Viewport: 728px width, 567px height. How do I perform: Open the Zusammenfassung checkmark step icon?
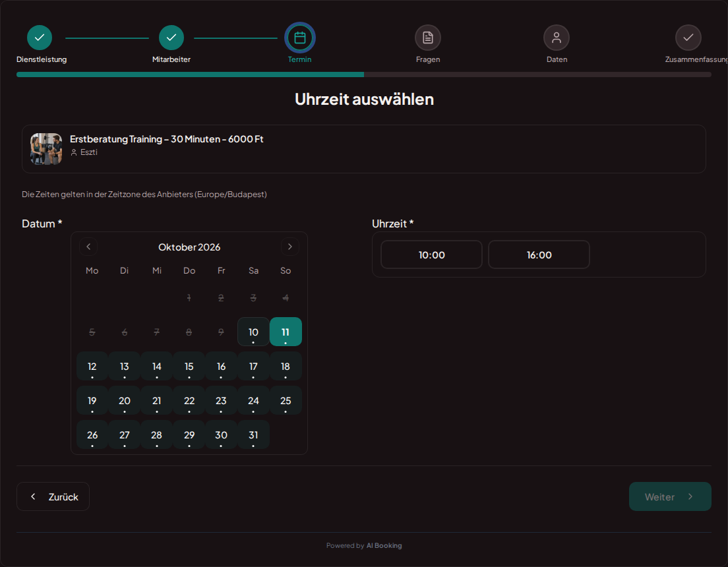pos(688,38)
